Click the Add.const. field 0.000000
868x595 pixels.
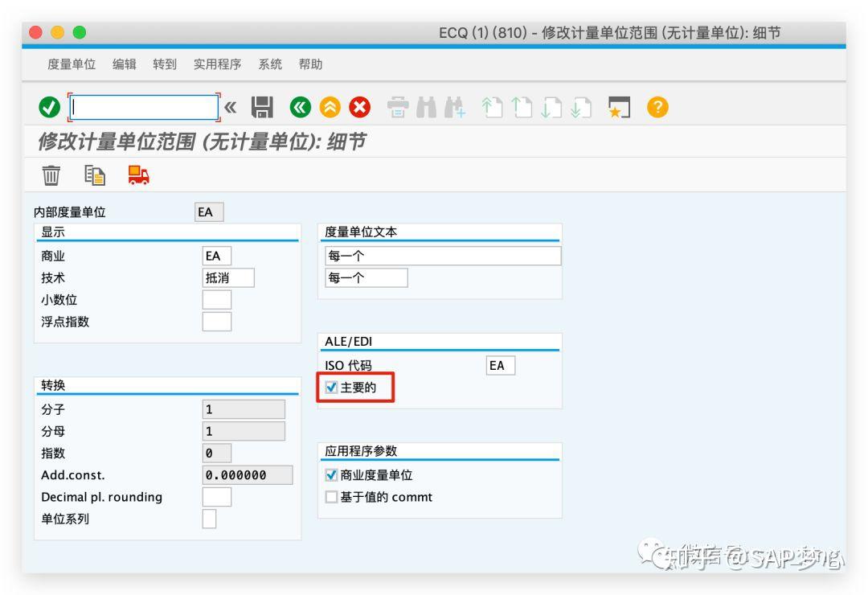tap(248, 474)
